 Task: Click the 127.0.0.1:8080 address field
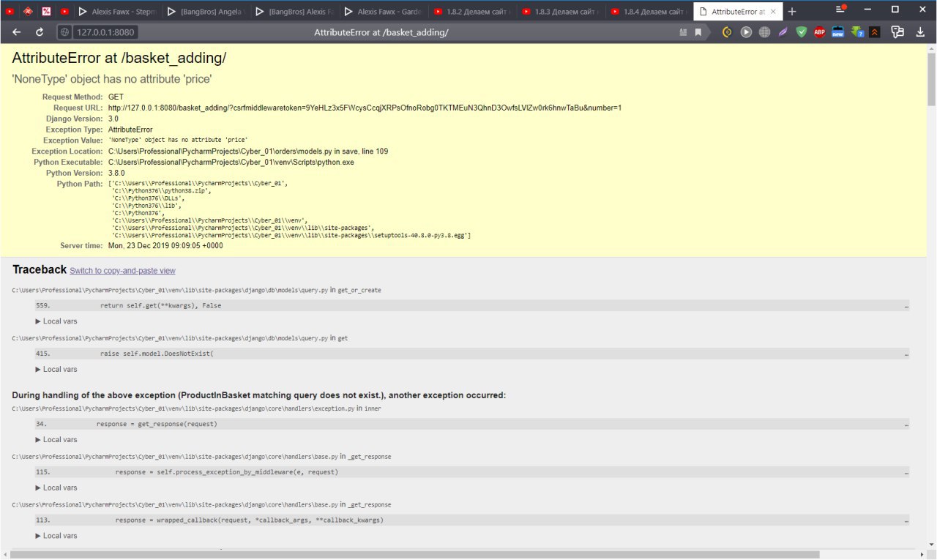[x=106, y=32]
